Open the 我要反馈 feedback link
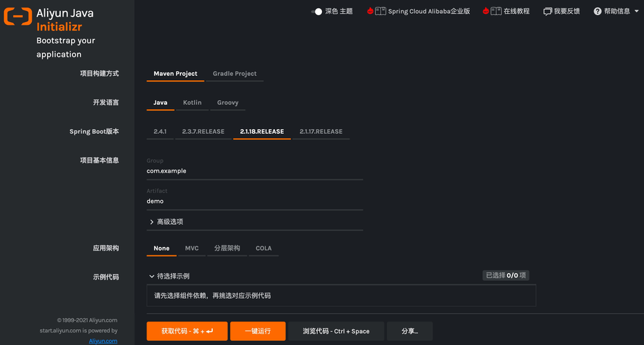 (x=567, y=12)
